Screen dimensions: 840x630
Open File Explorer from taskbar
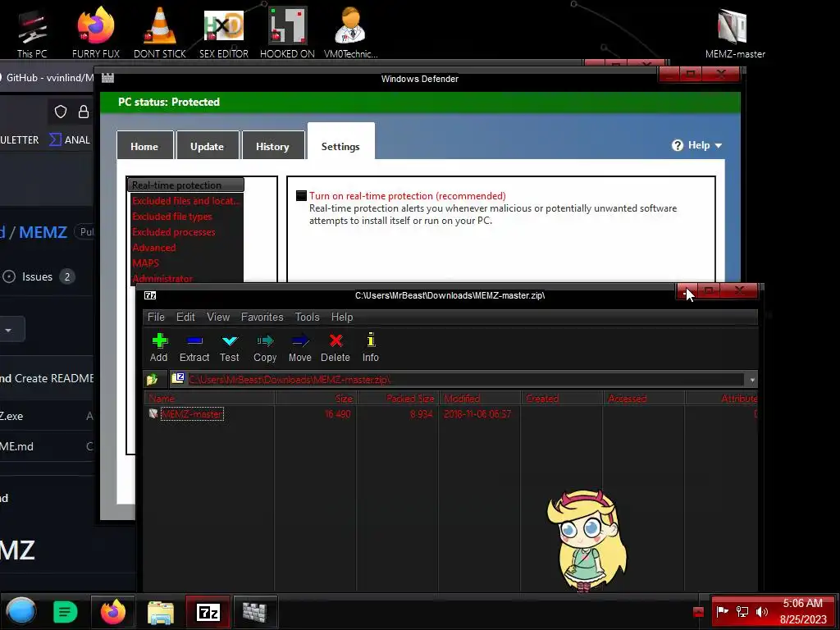click(x=160, y=612)
